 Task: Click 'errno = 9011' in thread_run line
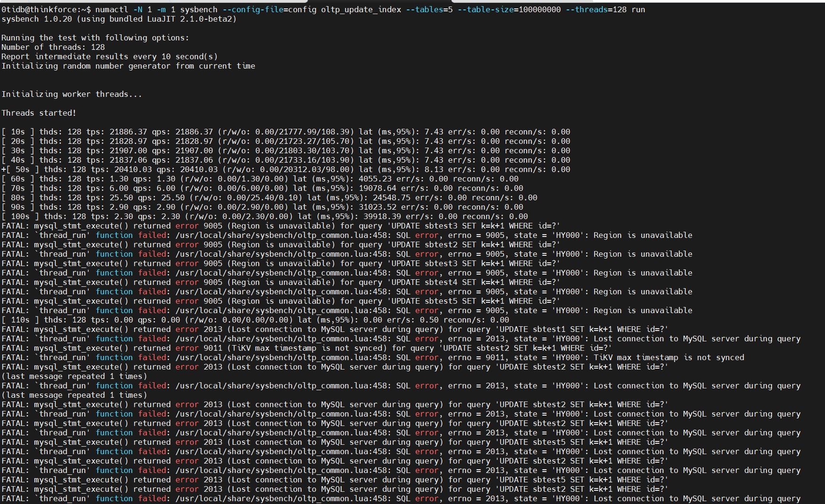click(x=476, y=357)
